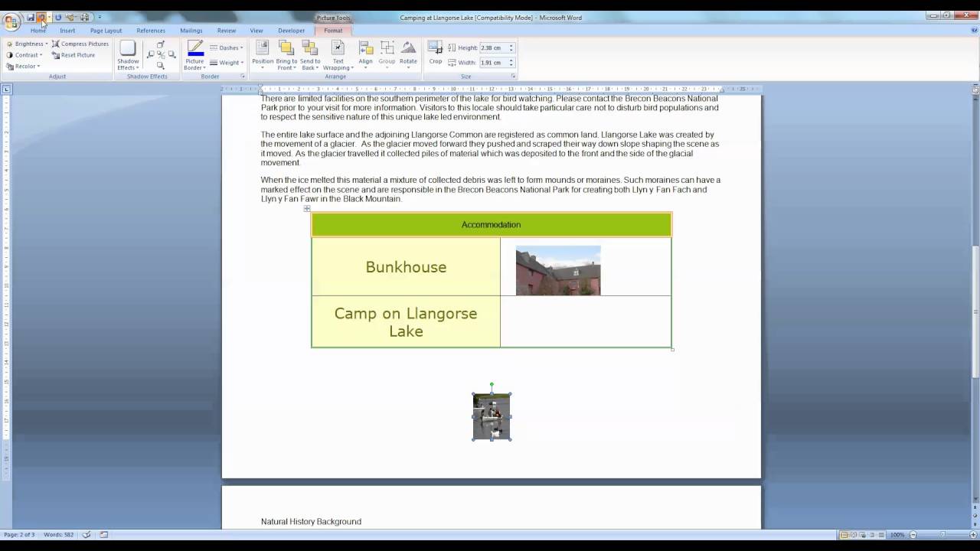Image resolution: width=980 pixels, height=551 pixels.
Task: Click the Accommodation header cell
Action: [x=492, y=225]
